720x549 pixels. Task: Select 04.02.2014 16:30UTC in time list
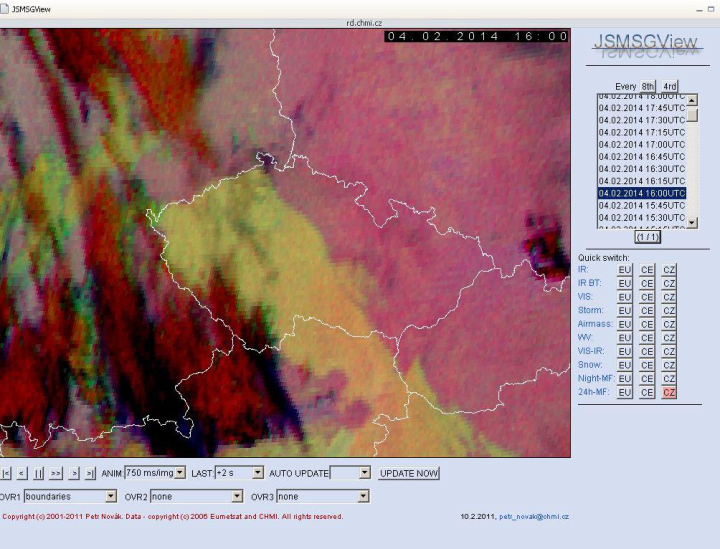(641, 169)
